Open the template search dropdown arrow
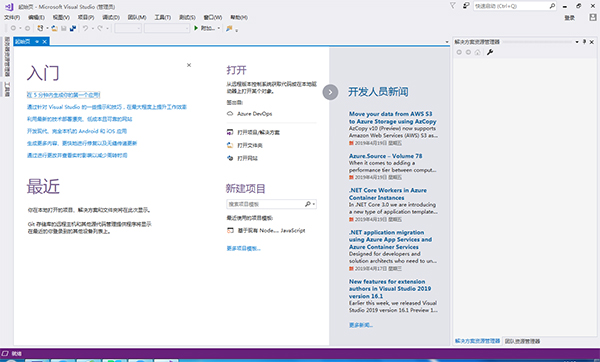The image size is (600, 362). (314, 204)
